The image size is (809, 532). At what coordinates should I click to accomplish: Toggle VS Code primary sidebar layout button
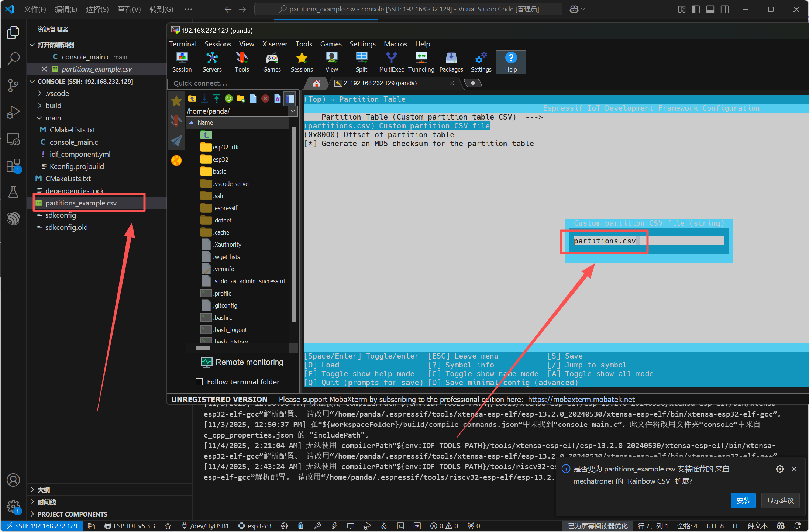(696, 9)
